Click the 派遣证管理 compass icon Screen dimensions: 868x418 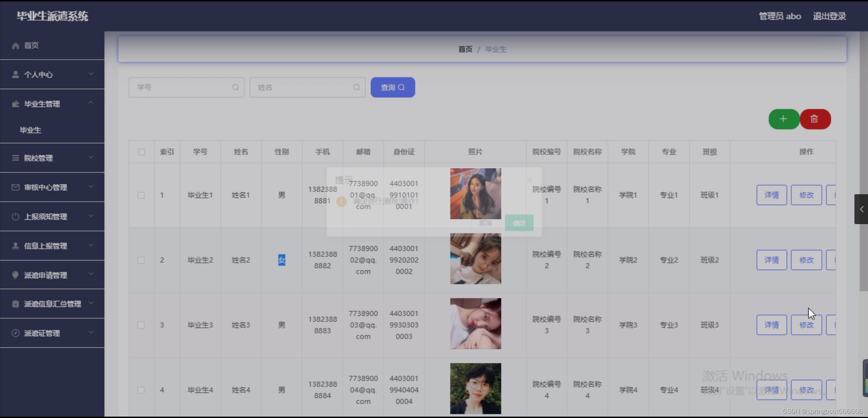point(15,333)
